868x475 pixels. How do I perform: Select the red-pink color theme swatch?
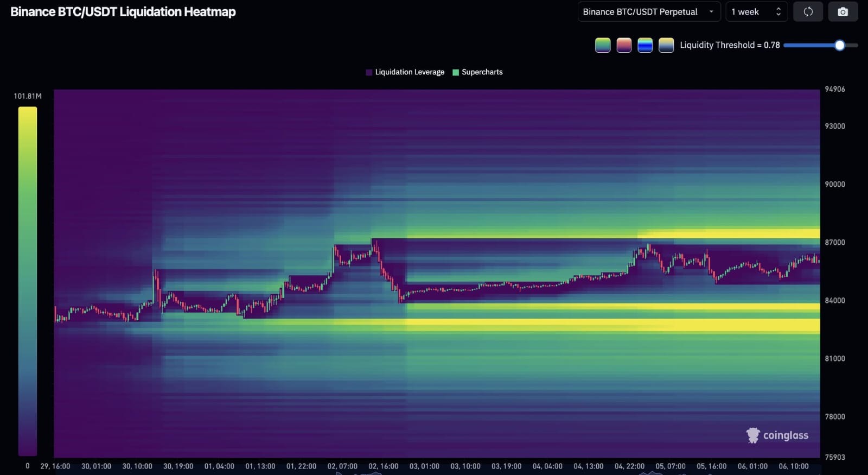(x=624, y=45)
